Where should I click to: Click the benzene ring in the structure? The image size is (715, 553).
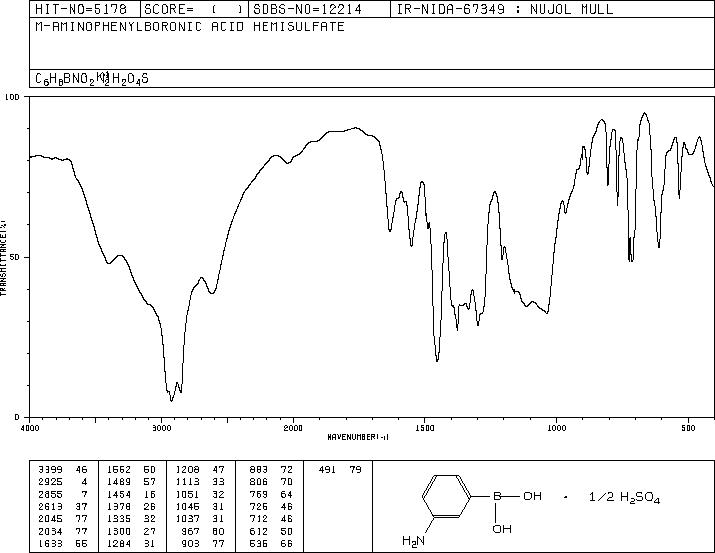[446, 496]
